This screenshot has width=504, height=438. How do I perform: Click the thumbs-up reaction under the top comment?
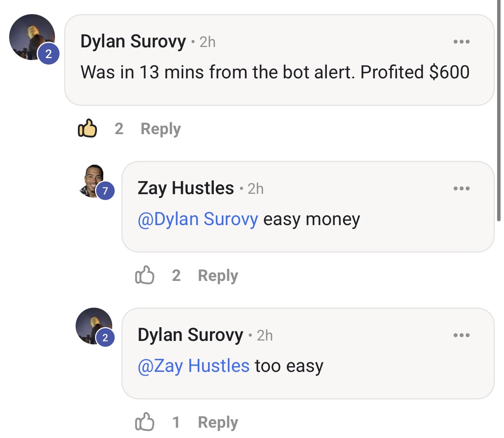(87, 129)
